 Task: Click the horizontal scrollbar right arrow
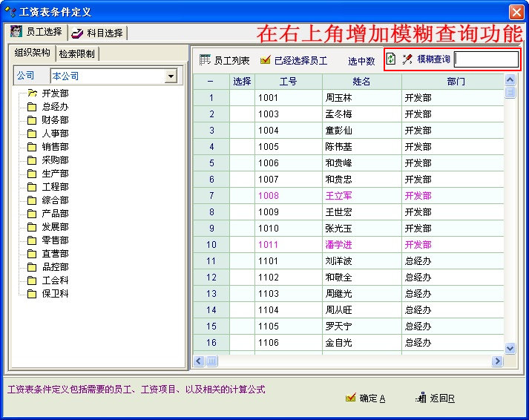(x=497, y=361)
